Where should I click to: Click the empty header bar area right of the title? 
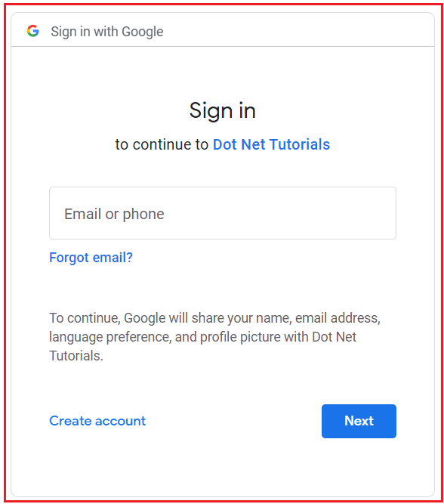299,30
